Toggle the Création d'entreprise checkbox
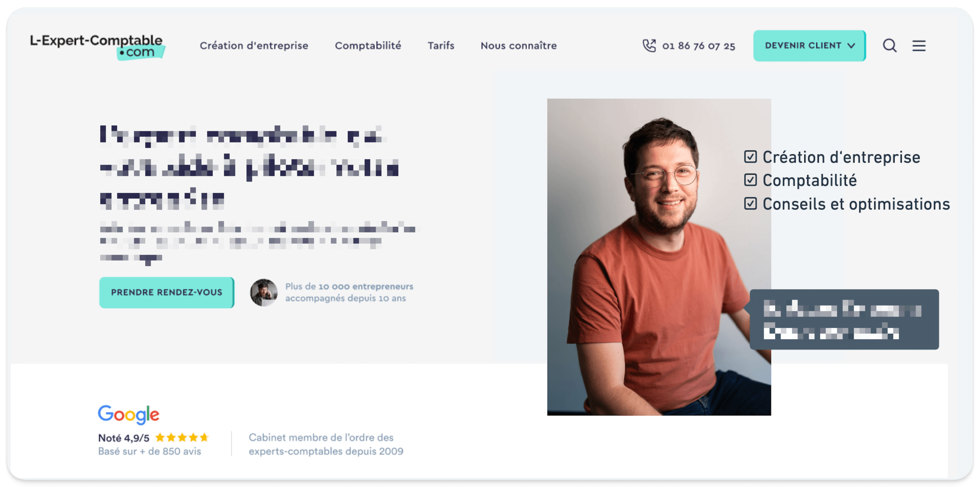 coord(750,156)
